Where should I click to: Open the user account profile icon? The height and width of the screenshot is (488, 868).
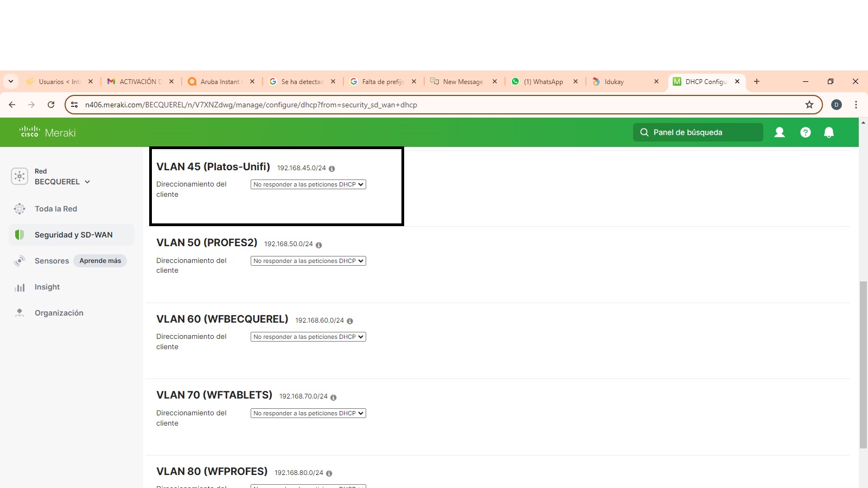pos(779,132)
